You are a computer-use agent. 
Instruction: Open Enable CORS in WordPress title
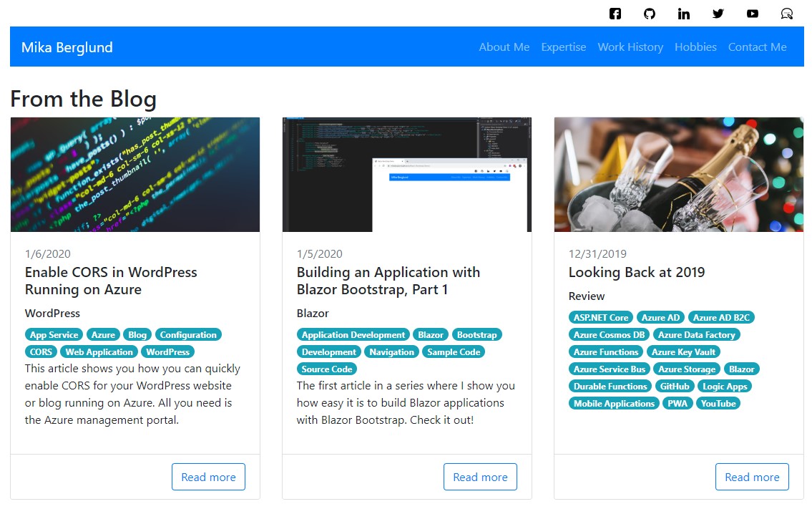[x=111, y=281]
